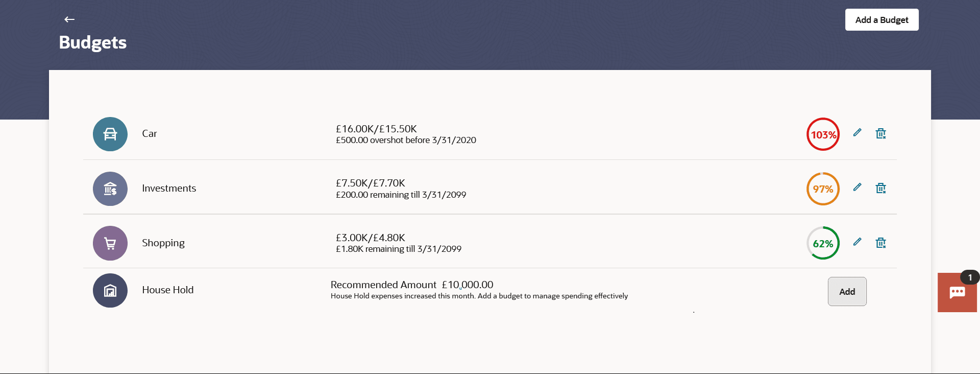Open the chat message widget
Image resolution: width=980 pixels, height=374 pixels.
[x=957, y=292]
